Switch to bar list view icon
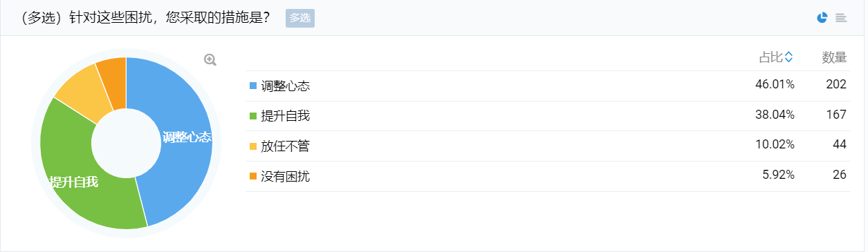The height and width of the screenshot is (252, 868). (841, 18)
